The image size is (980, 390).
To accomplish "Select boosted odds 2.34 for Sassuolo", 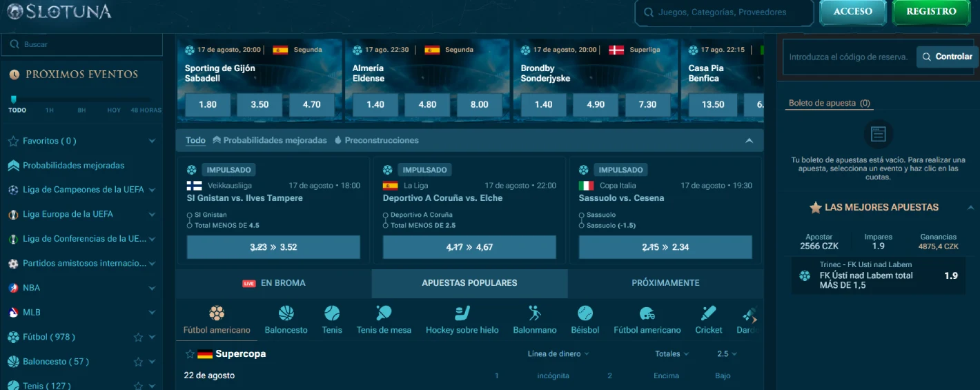I will 665,247.
